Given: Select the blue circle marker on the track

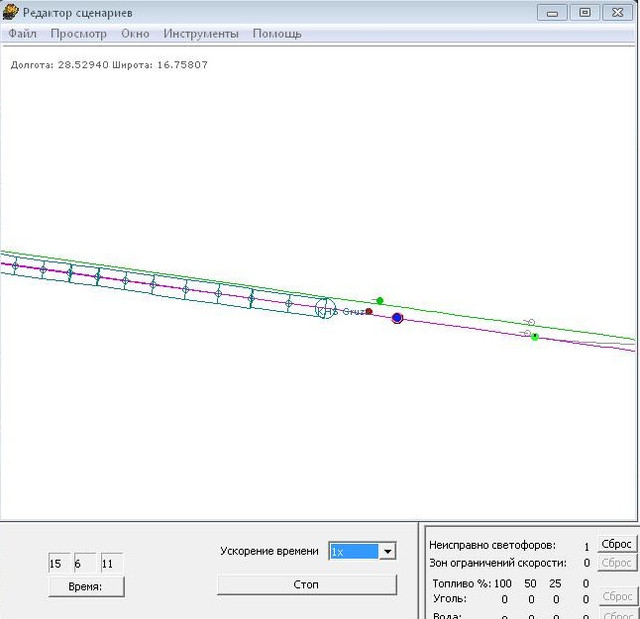Looking at the screenshot, I should pyautogui.click(x=397, y=318).
